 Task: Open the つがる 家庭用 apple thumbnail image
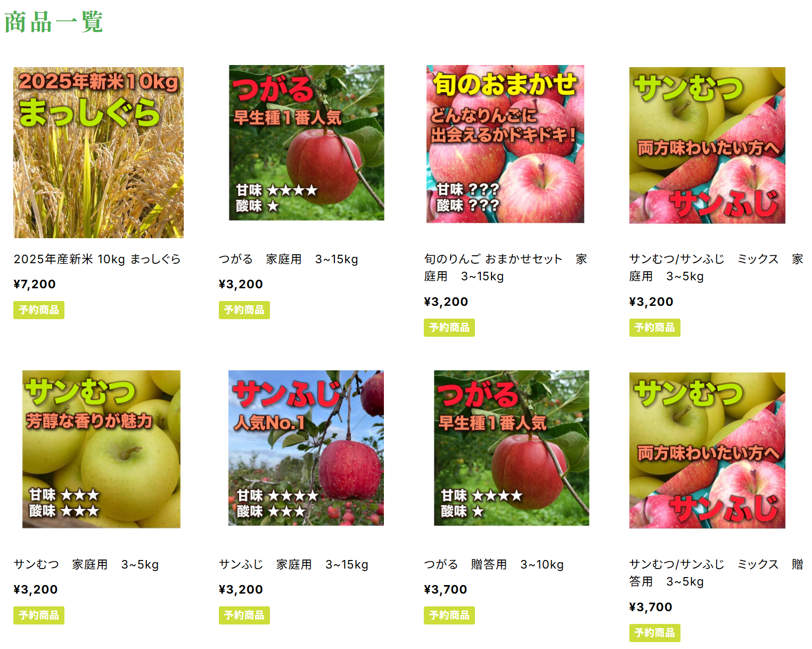coord(306,143)
